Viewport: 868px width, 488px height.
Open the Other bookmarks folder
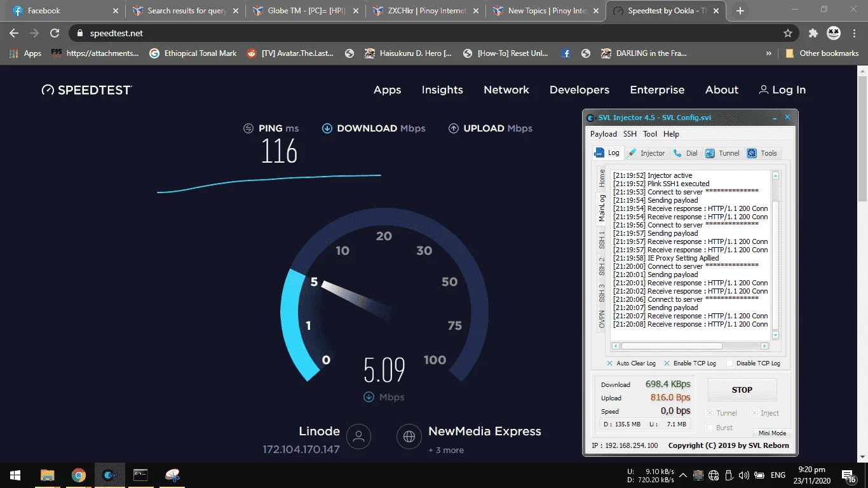pos(822,53)
